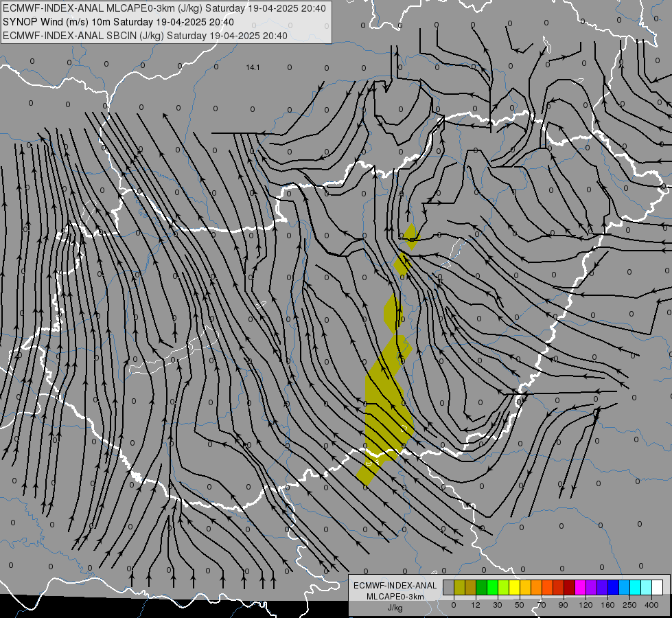672x618 pixels.
Task: Select the lime swatch right of the 30 tick
Action: pyautogui.click(x=504, y=588)
